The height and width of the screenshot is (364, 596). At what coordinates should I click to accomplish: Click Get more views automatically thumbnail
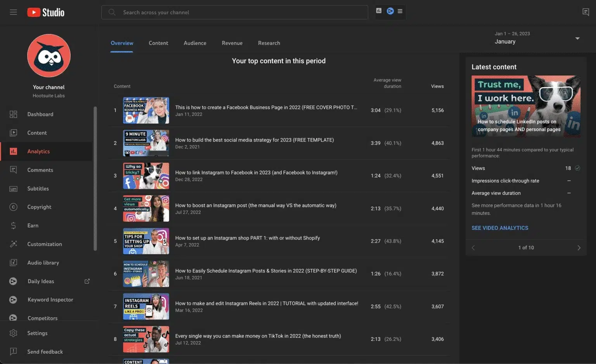tap(146, 209)
